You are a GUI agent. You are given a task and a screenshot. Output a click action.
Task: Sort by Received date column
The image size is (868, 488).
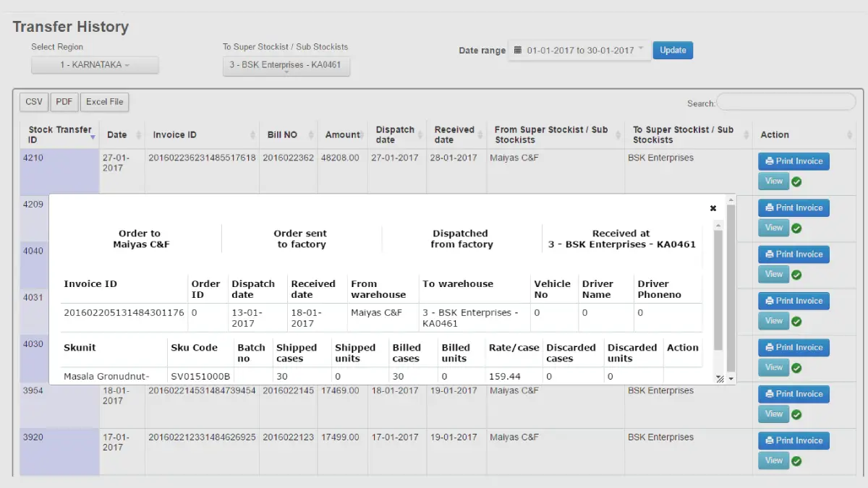456,134
